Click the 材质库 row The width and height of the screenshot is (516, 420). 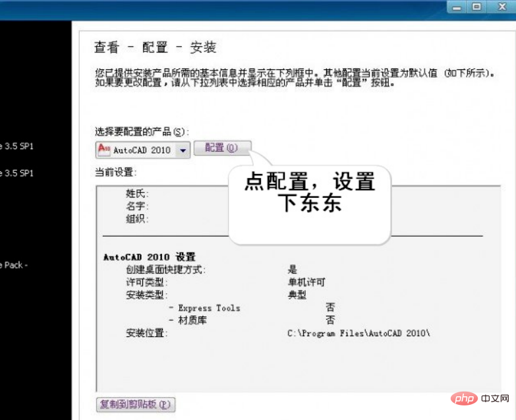252,320
